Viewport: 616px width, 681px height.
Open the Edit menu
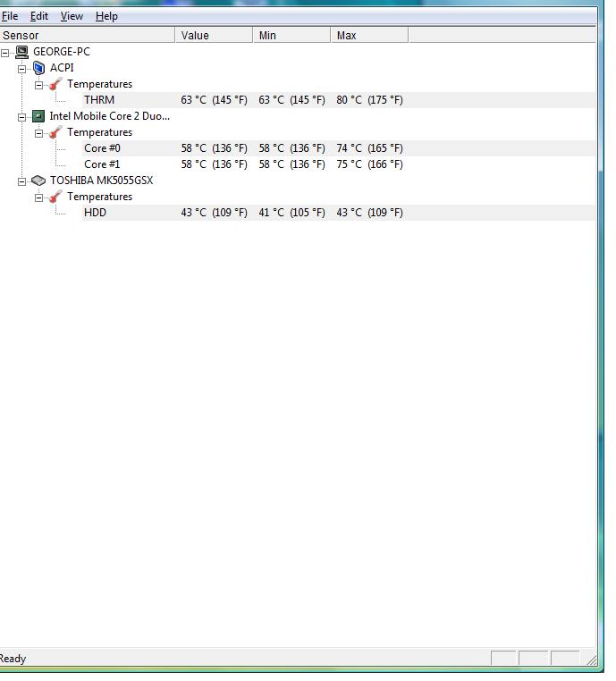[39, 16]
